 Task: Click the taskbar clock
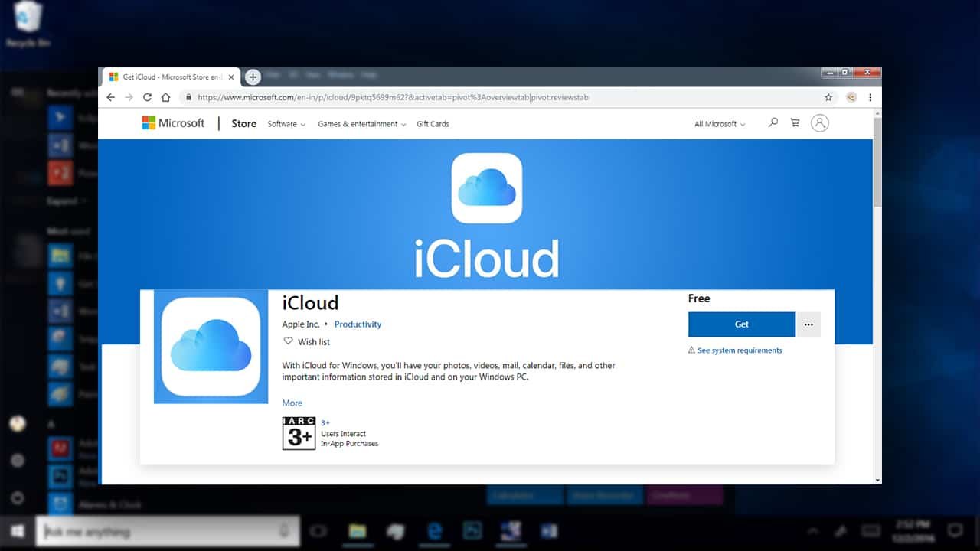click(x=913, y=530)
